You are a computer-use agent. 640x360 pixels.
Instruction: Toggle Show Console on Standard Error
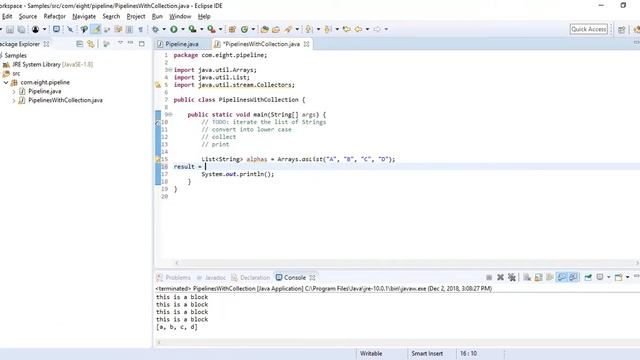(573, 278)
